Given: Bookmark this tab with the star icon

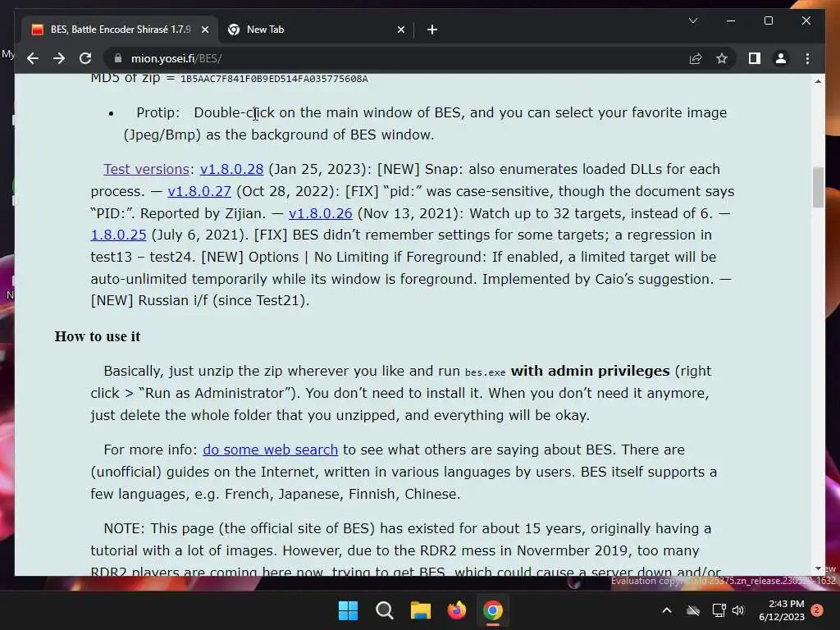Looking at the screenshot, I should (722, 58).
